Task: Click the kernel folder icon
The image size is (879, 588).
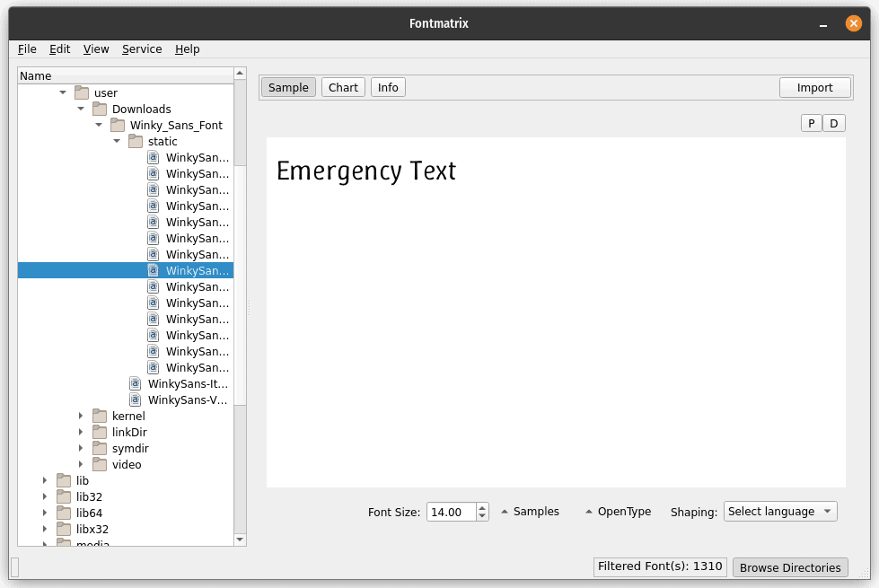Action: pos(100,416)
